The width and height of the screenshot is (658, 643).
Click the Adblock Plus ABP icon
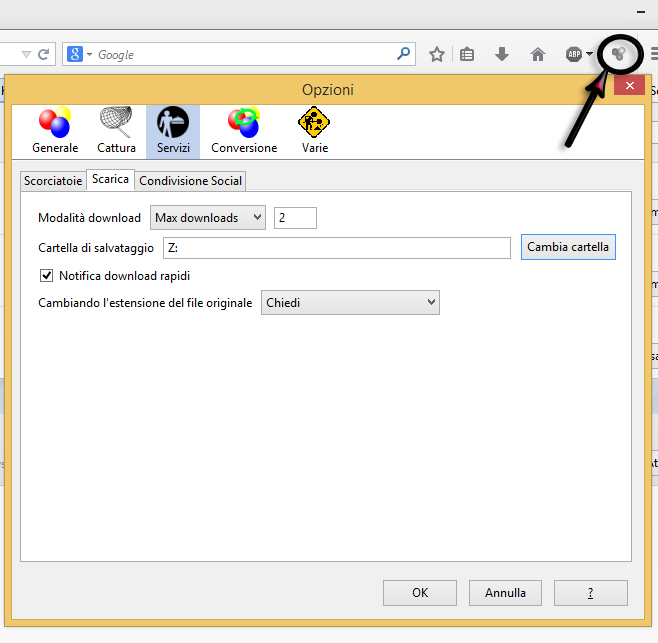[574, 54]
